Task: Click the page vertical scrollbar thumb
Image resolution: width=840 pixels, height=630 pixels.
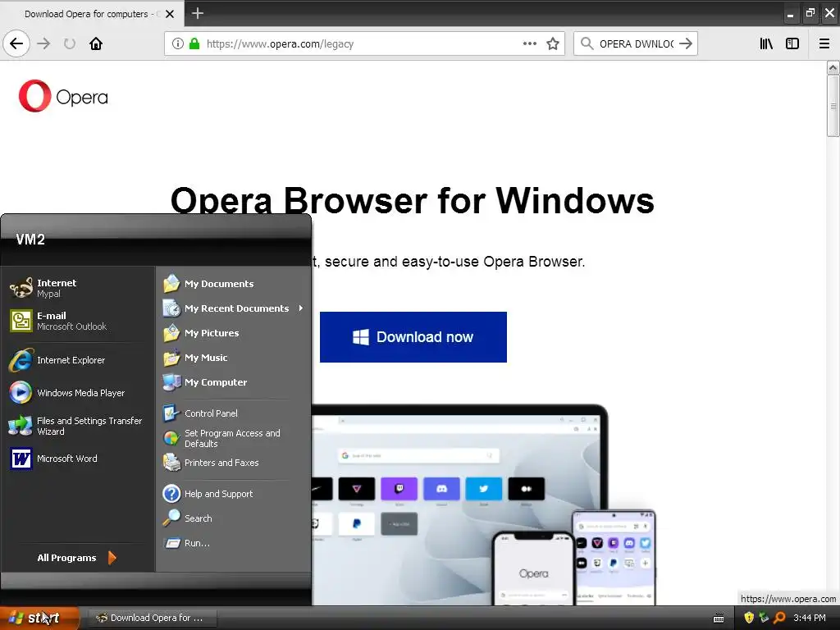Action: tap(833, 106)
